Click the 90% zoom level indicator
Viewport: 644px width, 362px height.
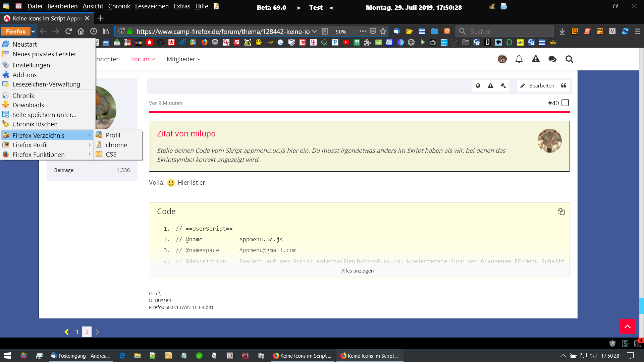pyautogui.click(x=341, y=32)
